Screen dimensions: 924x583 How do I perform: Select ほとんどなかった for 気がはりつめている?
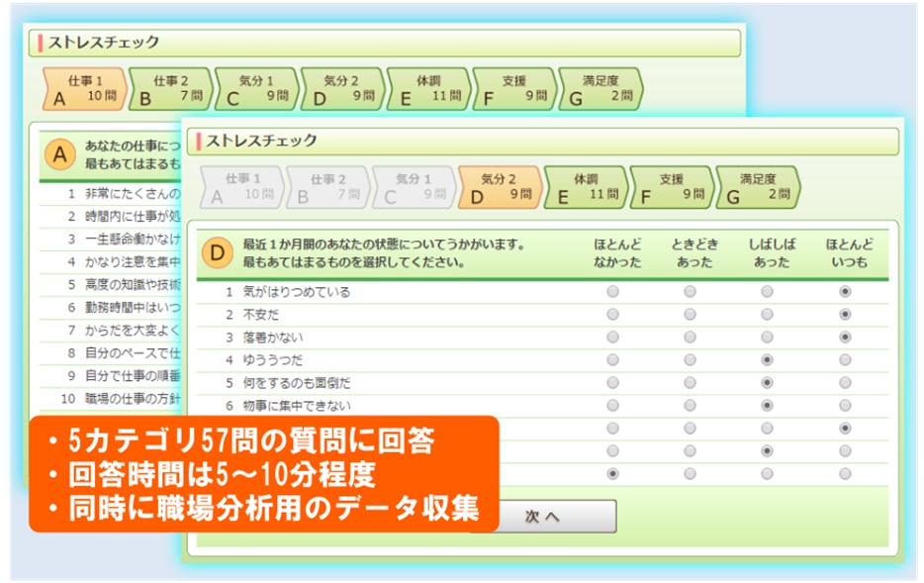(x=612, y=291)
